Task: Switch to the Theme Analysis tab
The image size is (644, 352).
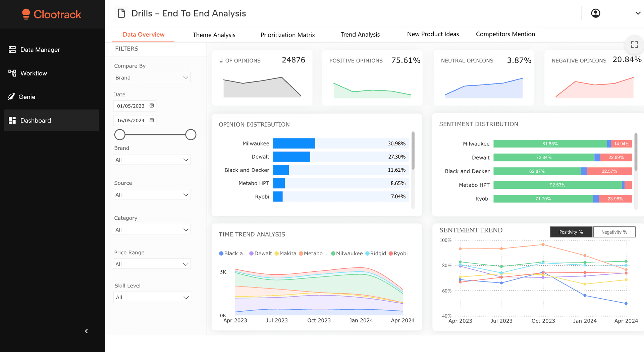Action: (214, 35)
